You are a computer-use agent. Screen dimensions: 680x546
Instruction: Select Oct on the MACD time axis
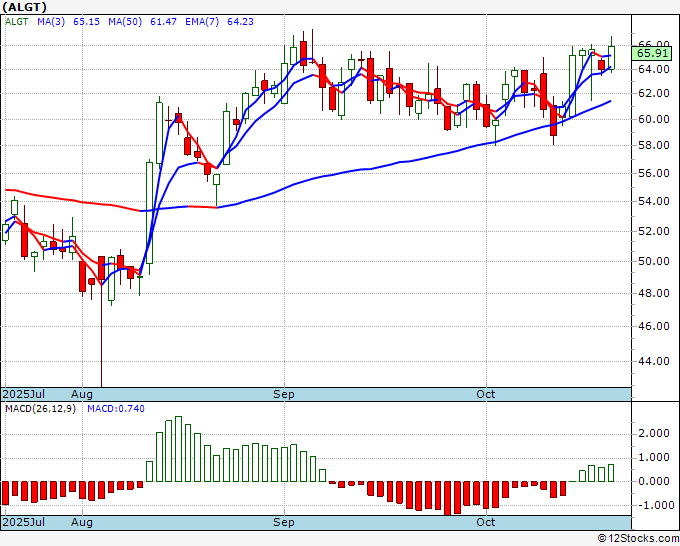point(485,522)
